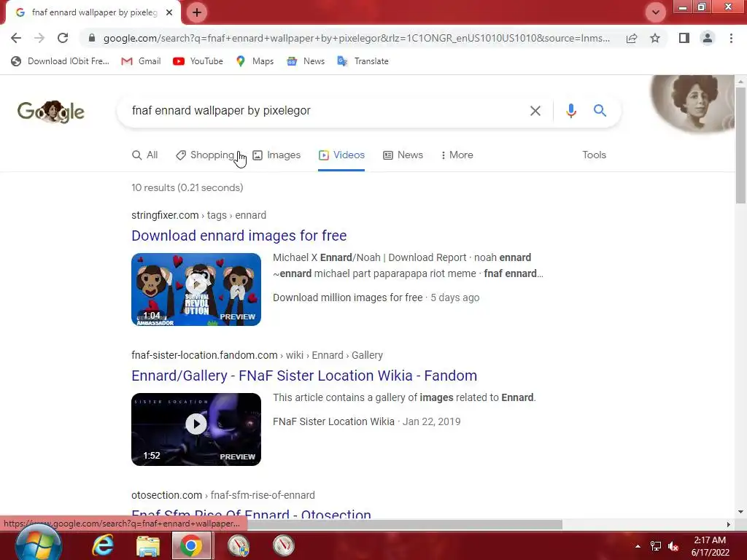Open Download IObit Fre... bookmark
Viewport: 747px width, 560px height.
coord(60,61)
